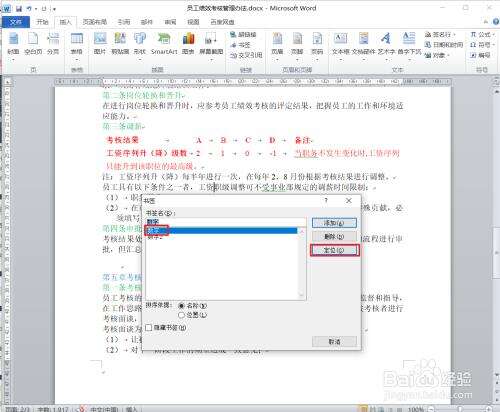Click the Bookmark (书签) ribbon icon
Screen dimensions: 500x412
pyautogui.click(x=241, y=45)
